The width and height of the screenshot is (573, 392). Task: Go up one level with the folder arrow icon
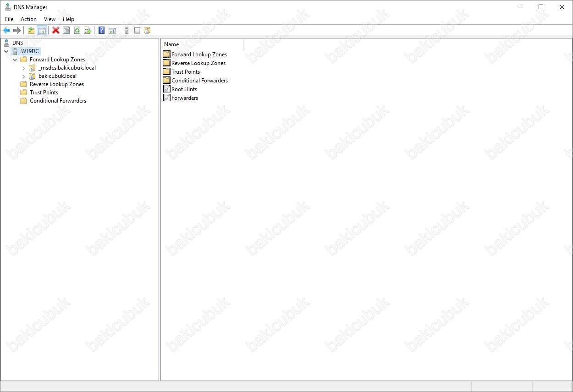31,31
